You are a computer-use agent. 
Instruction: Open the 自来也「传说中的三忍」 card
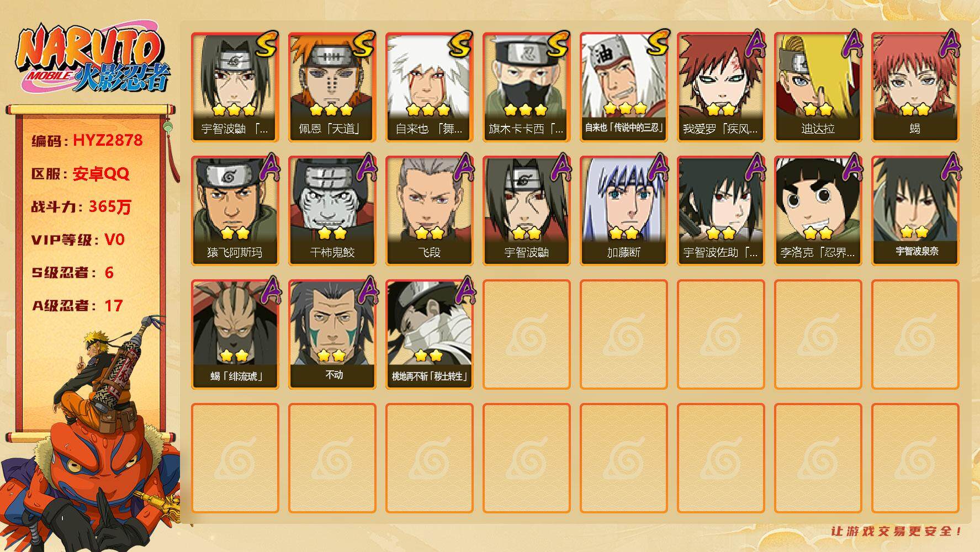tap(624, 87)
